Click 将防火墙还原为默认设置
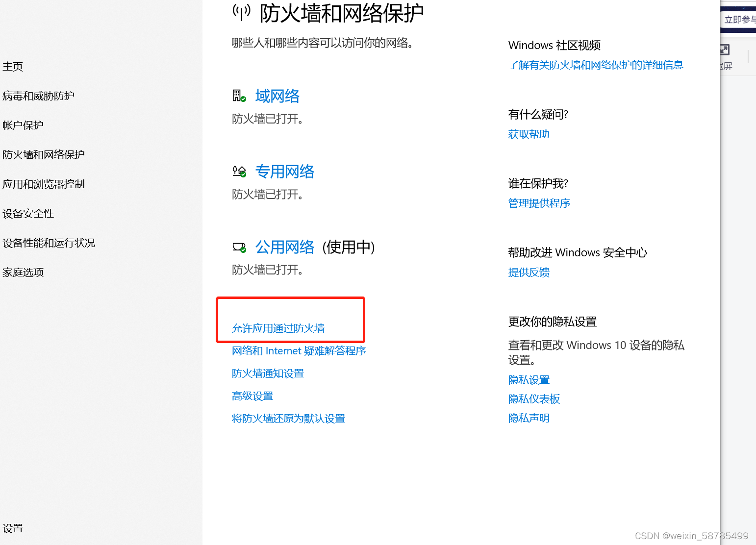Image resolution: width=756 pixels, height=545 pixels. coord(288,418)
